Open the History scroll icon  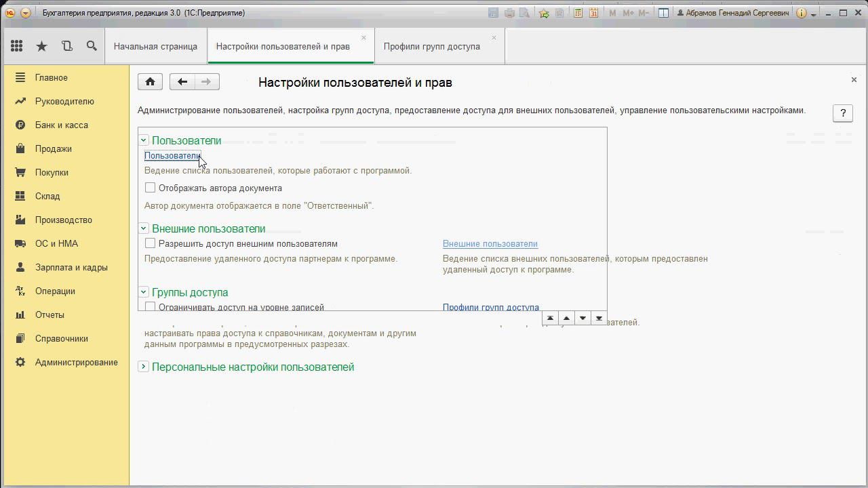[66, 46]
